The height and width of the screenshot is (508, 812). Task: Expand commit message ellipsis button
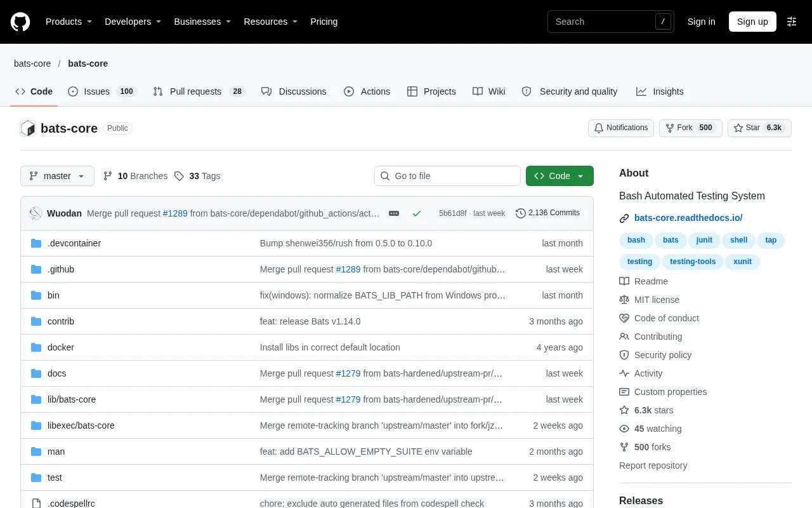[x=394, y=213]
